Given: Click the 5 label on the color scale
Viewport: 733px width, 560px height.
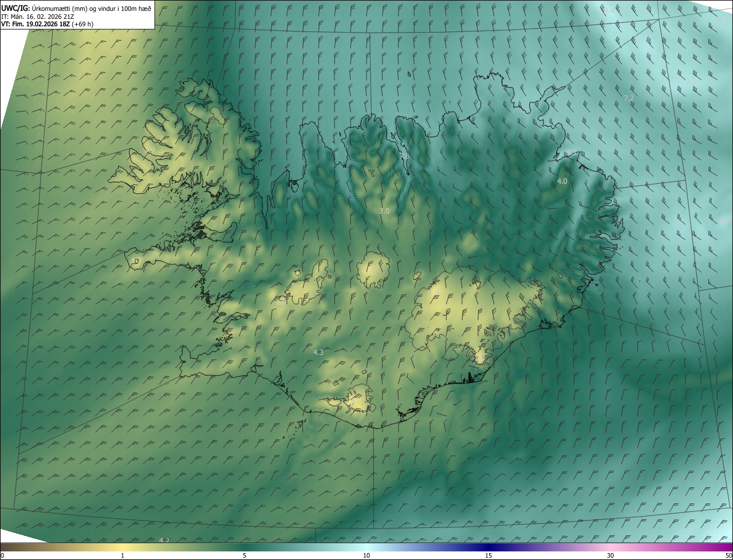Looking at the screenshot, I should [245, 556].
